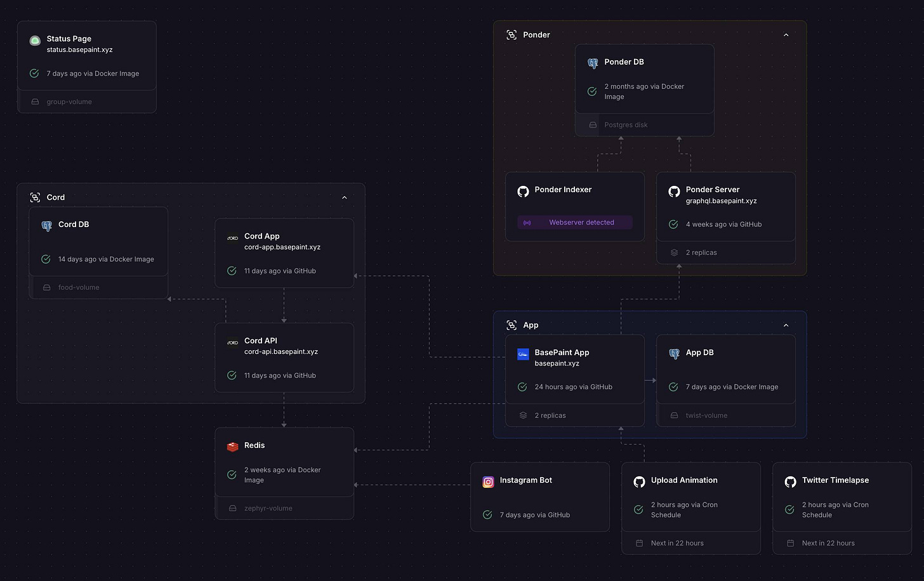Open the cord-api.basepaint.xyz domain

pos(281,351)
